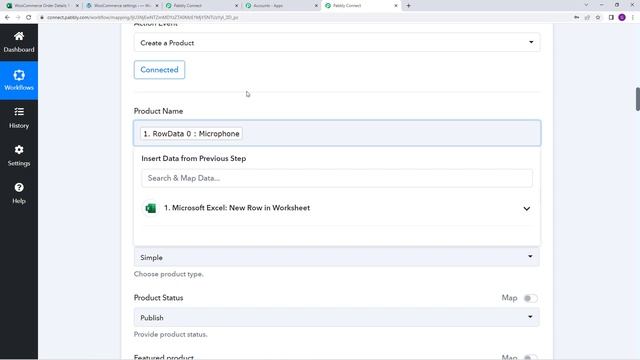Close the Accounts - Apps tab
This screenshot has width=640, height=360.
point(316,6)
